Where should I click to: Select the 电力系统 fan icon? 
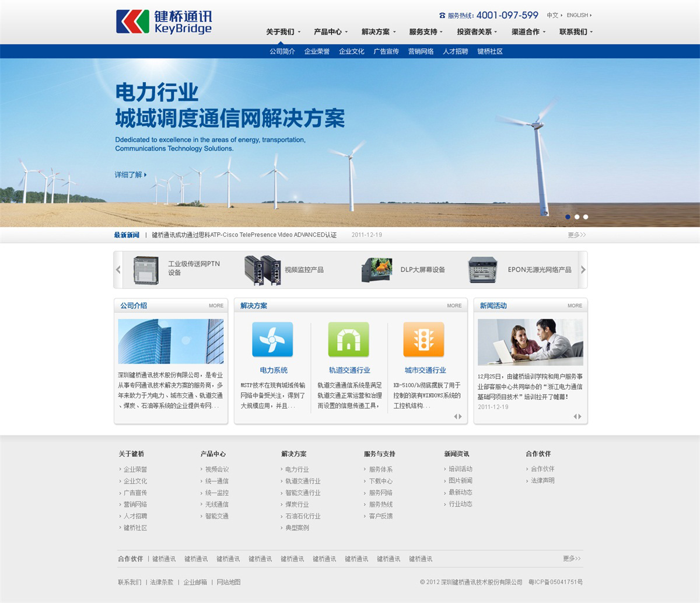tap(271, 340)
